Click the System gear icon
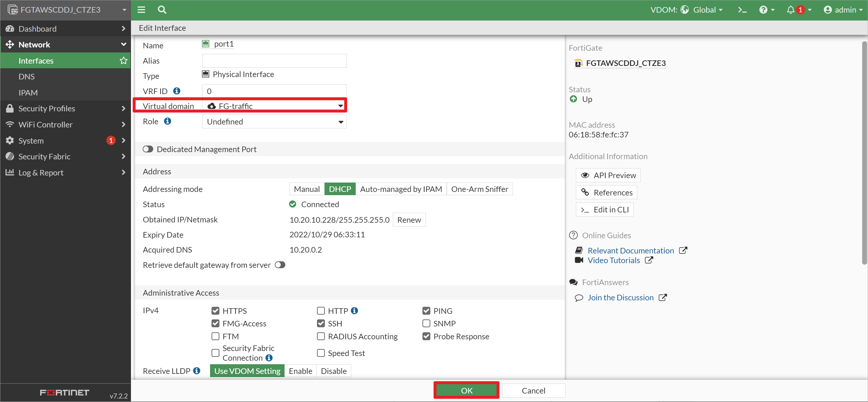This screenshot has height=402, width=868. [10, 141]
